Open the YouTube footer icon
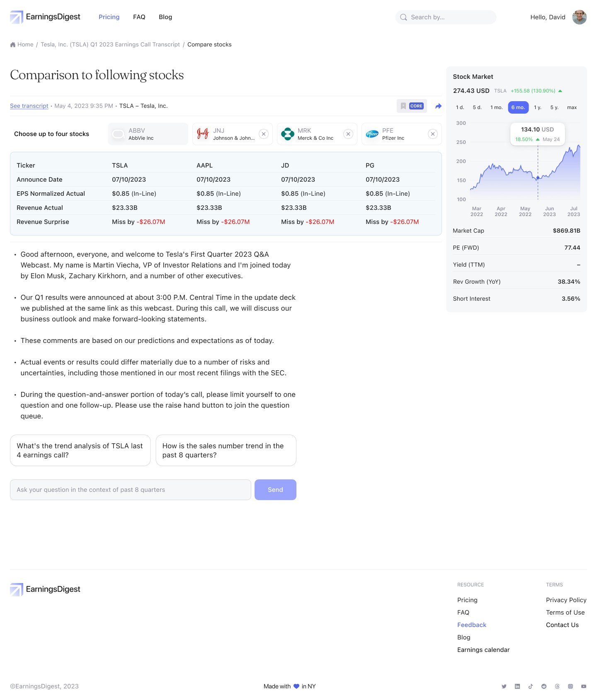This screenshot has height=700, width=597. click(584, 686)
